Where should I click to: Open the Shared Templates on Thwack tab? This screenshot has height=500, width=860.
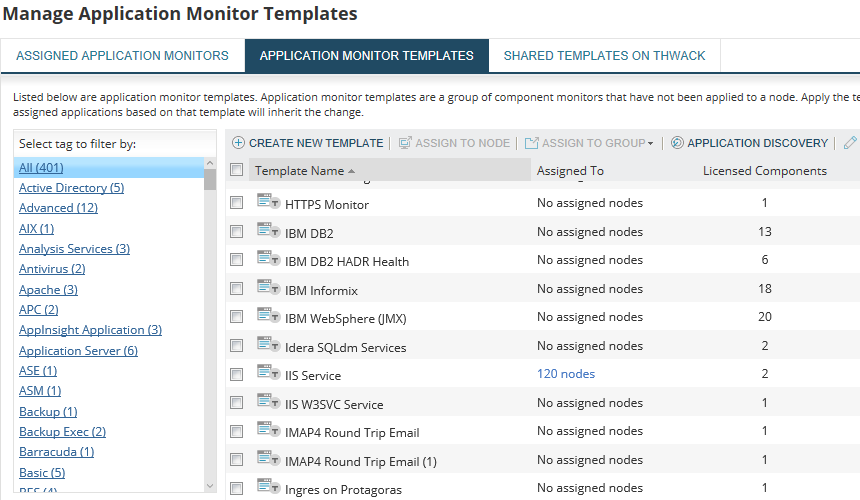point(604,56)
